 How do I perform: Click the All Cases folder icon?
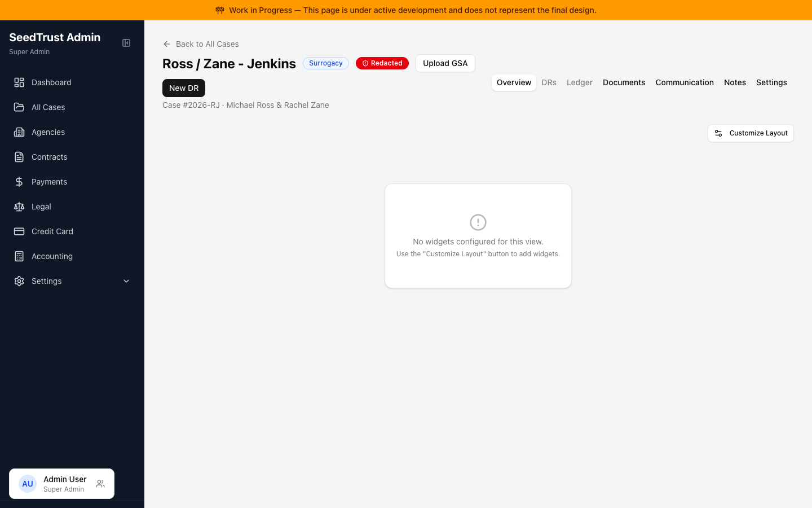click(19, 107)
